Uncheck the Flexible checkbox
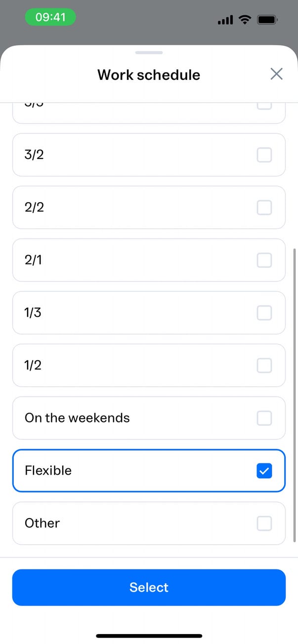Viewport: 298px width, 644px height. coord(264,471)
